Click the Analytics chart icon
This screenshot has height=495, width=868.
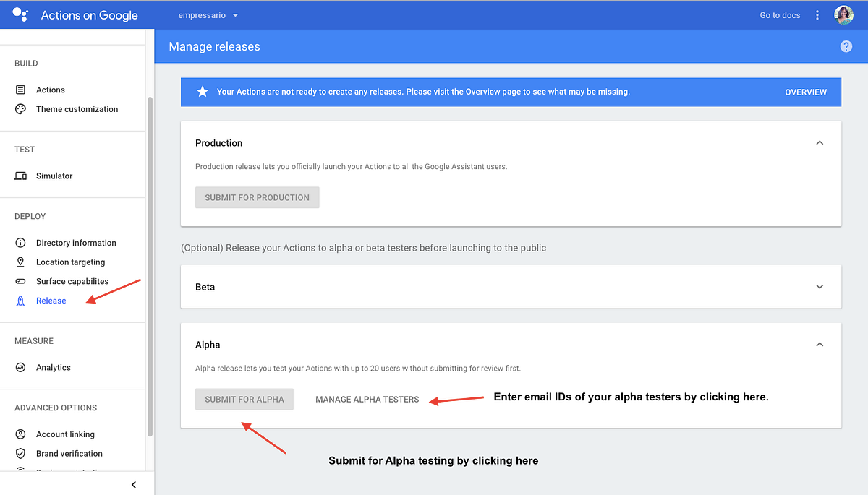21,367
